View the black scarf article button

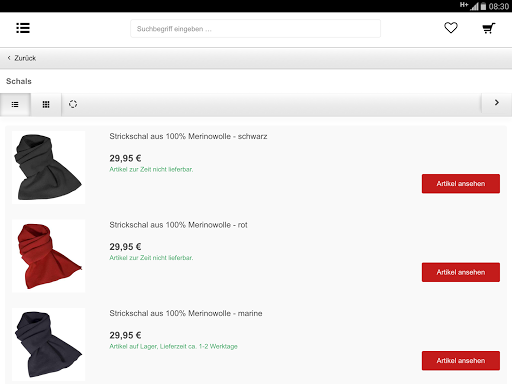pyautogui.click(x=461, y=184)
